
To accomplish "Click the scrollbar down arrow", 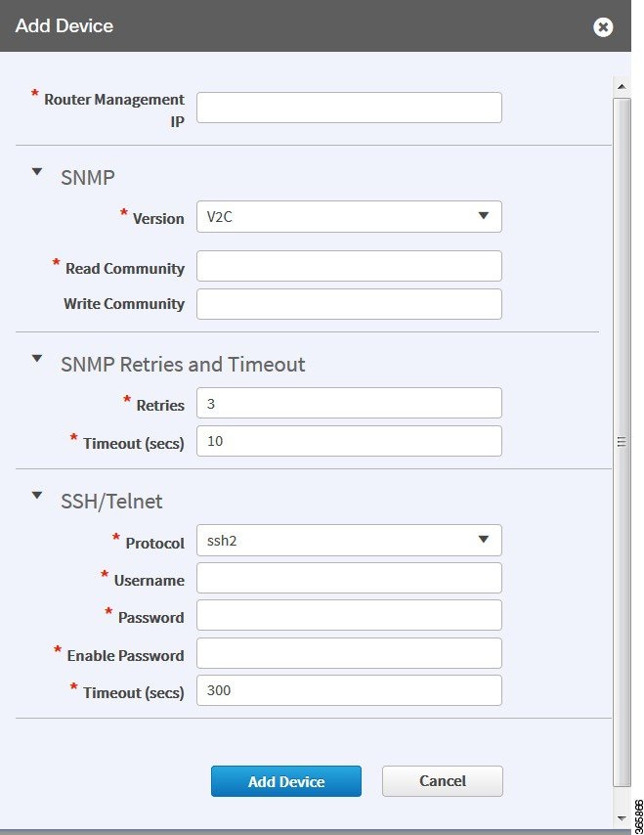I will click(x=622, y=818).
